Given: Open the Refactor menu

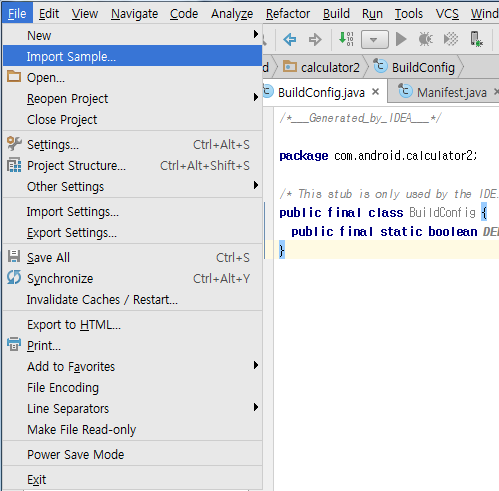Looking at the screenshot, I should coord(288,14).
